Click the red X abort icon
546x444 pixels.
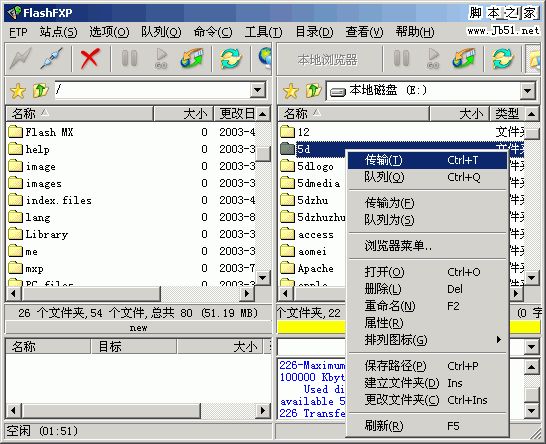pyautogui.click(x=90, y=59)
